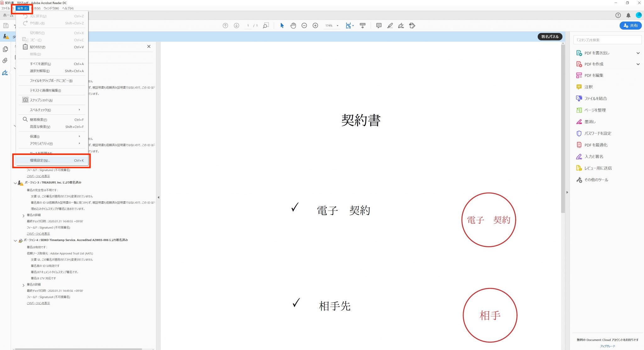The height and width of the screenshot is (350, 644).
Task: Collapse バージョン 4 SEIKO Timestamp entry
Action: coord(15,241)
